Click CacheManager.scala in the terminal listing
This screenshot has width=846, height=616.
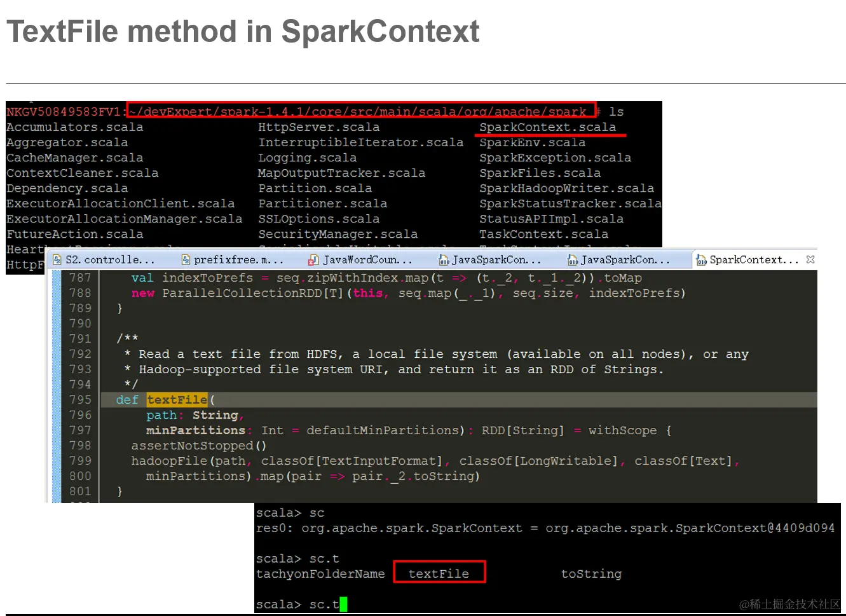point(75,158)
